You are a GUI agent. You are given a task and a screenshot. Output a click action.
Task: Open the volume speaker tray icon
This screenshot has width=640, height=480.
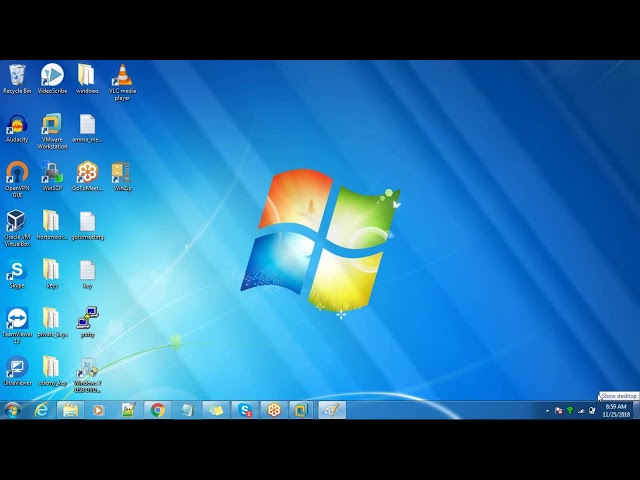(592, 411)
